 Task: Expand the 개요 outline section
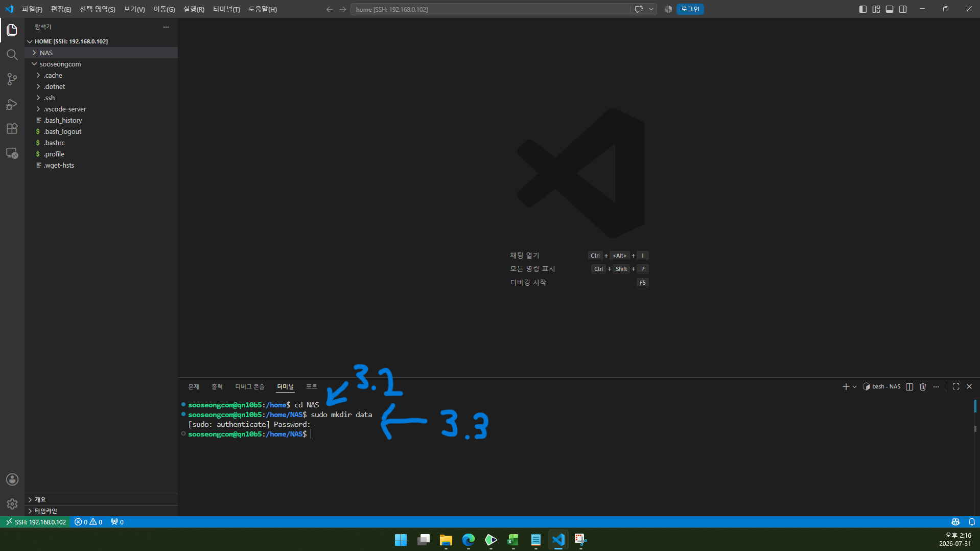tap(101, 499)
